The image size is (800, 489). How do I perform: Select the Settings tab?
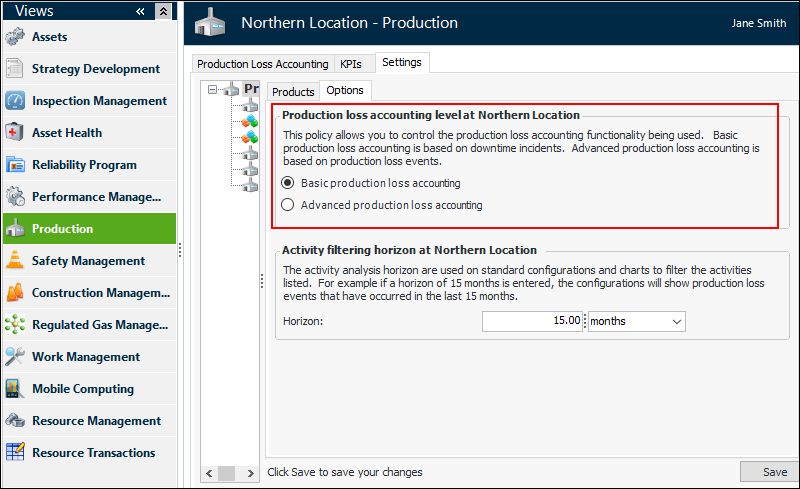pos(402,62)
